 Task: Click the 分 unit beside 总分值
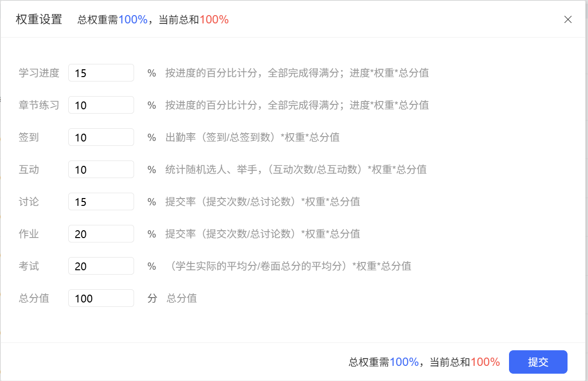[152, 299]
